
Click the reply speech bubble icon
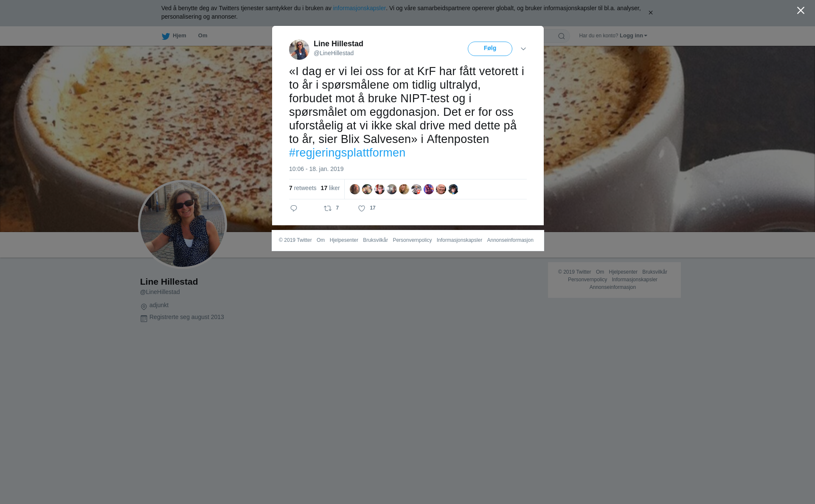tap(294, 208)
